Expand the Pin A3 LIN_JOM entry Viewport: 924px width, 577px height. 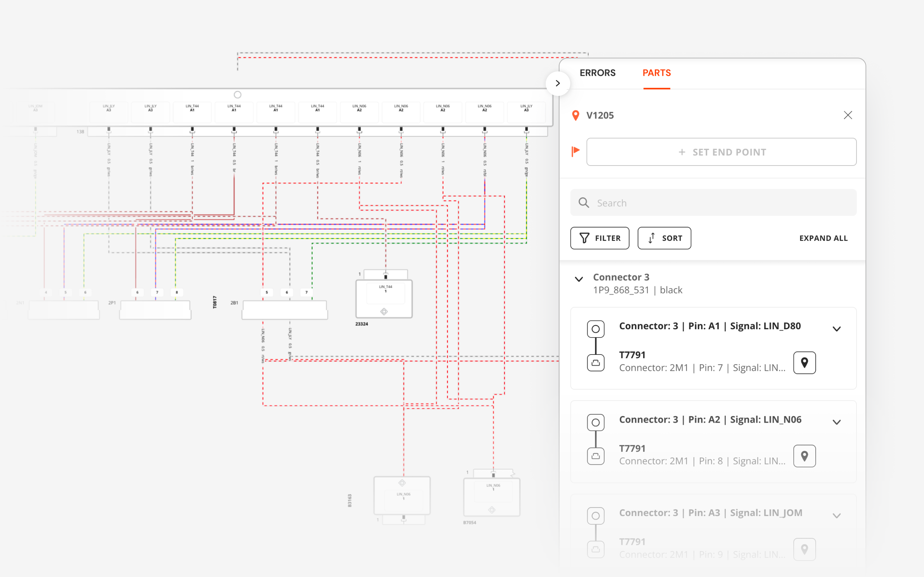pos(836,516)
